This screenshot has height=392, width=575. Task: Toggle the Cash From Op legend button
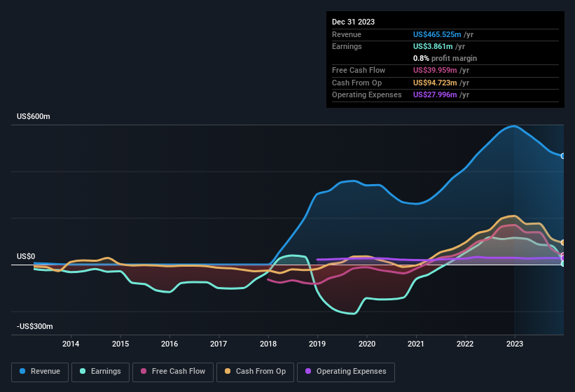click(x=255, y=372)
